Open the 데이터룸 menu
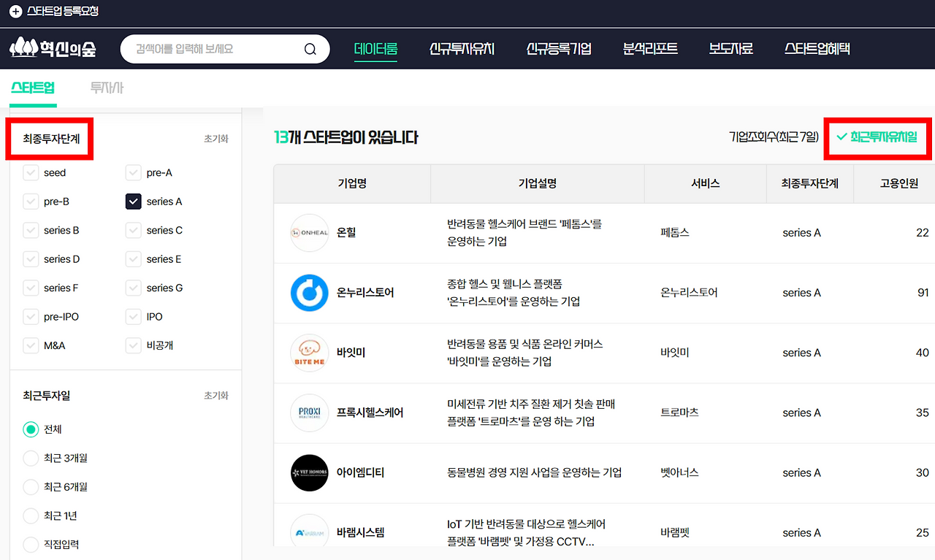This screenshot has height=560, width=935. 375,49
